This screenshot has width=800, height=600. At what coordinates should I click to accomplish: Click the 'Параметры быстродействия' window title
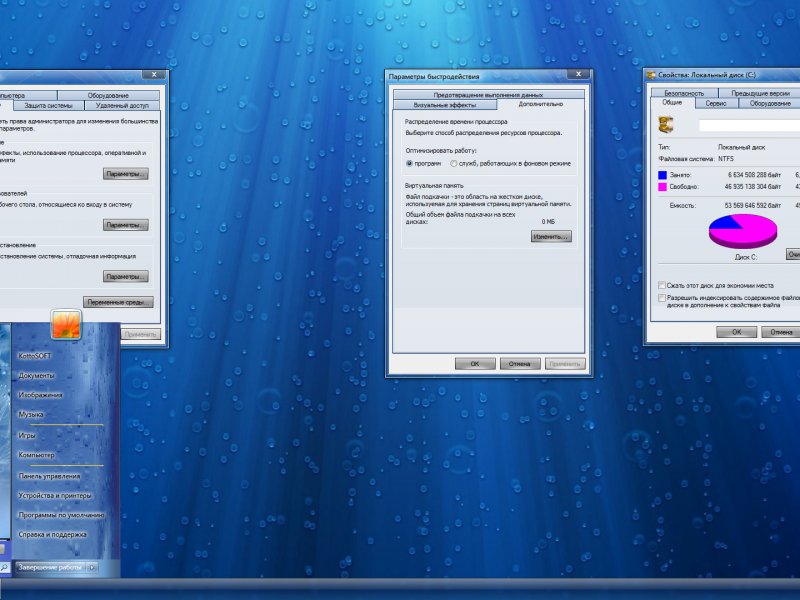[x=434, y=77]
